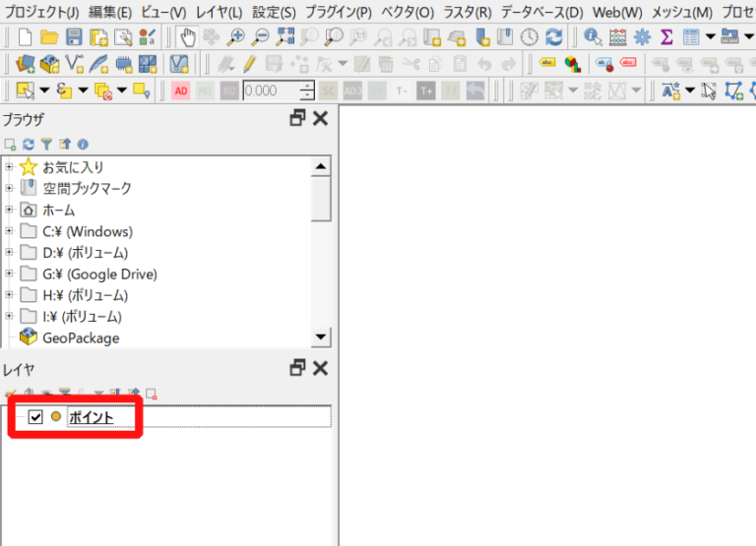Open the select features tool dropdown arrow
This screenshot has width=756, height=546.
pyautogui.click(x=45, y=91)
